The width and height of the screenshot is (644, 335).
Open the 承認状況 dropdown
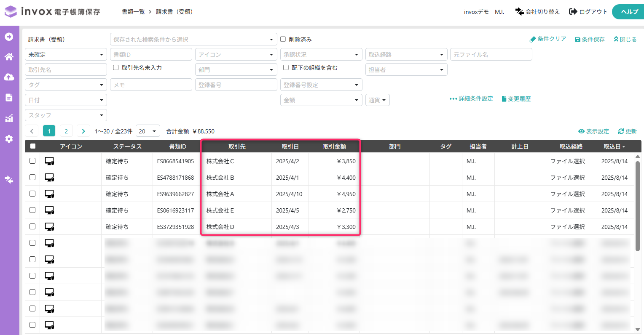pos(321,54)
